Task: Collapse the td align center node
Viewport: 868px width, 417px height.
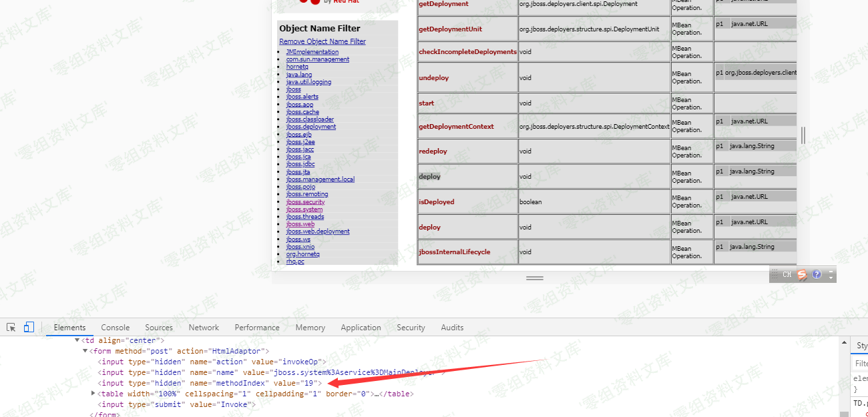Action: (77, 340)
